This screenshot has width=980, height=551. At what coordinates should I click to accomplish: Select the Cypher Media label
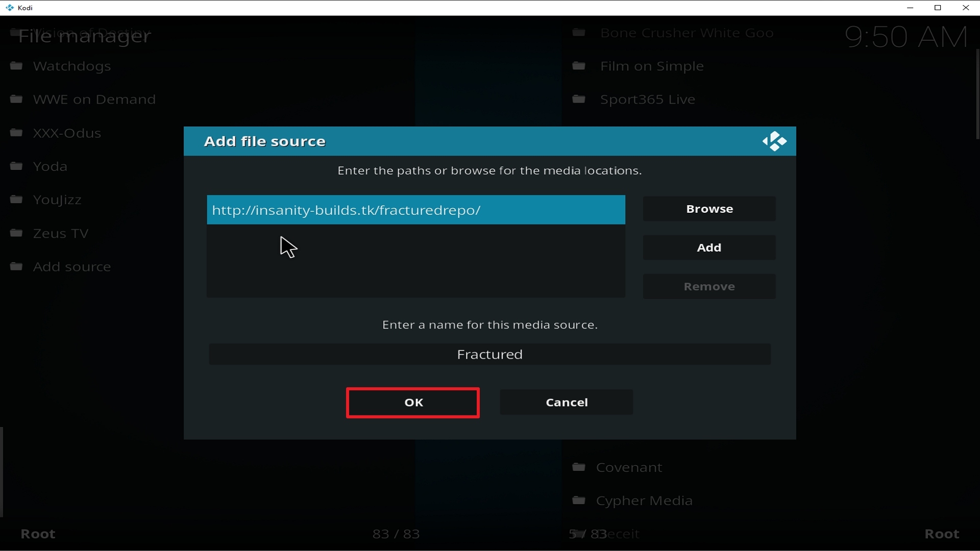click(645, 501)
